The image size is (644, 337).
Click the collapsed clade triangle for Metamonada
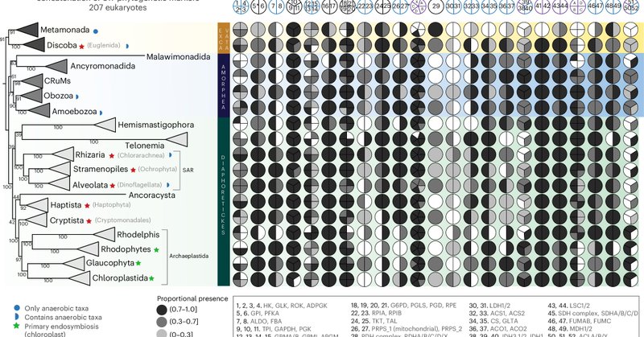28,31
